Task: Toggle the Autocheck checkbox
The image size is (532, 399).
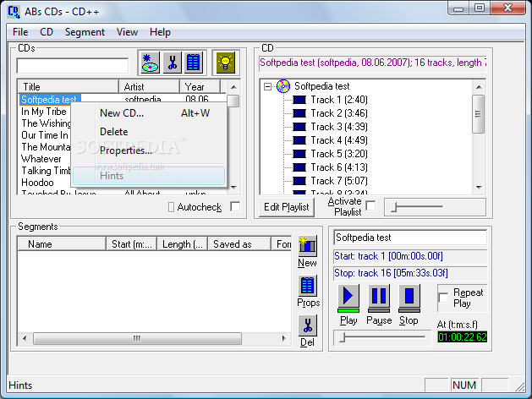Action: coord(235,207)
